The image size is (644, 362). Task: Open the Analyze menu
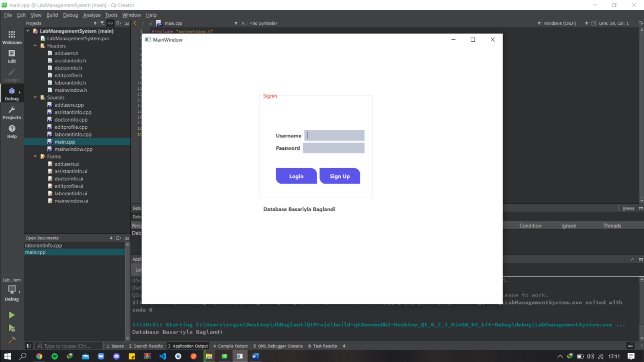pyautogui.click(x=92, y=15)
